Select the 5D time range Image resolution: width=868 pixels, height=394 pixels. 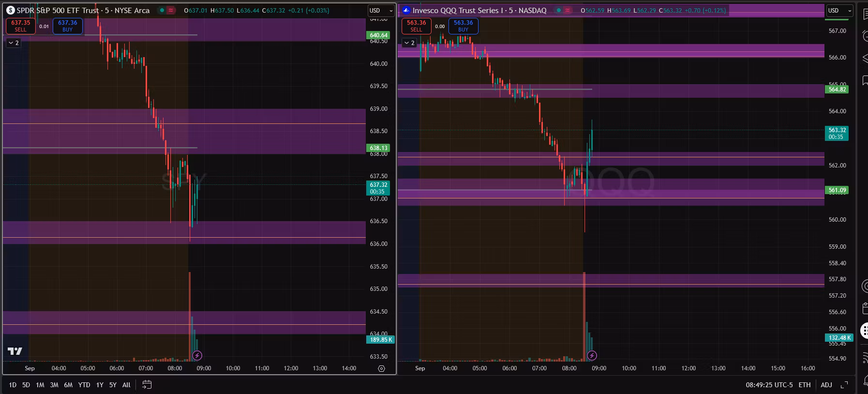[x=26, y=385]
